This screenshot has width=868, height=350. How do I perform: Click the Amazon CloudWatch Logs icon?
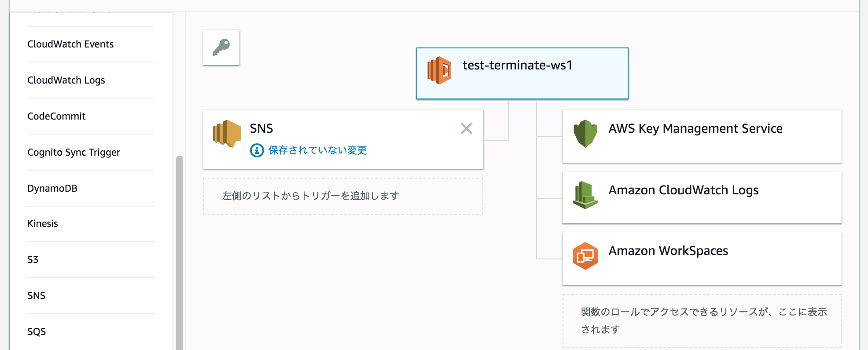pyautogui.click(x=585, y=195)
